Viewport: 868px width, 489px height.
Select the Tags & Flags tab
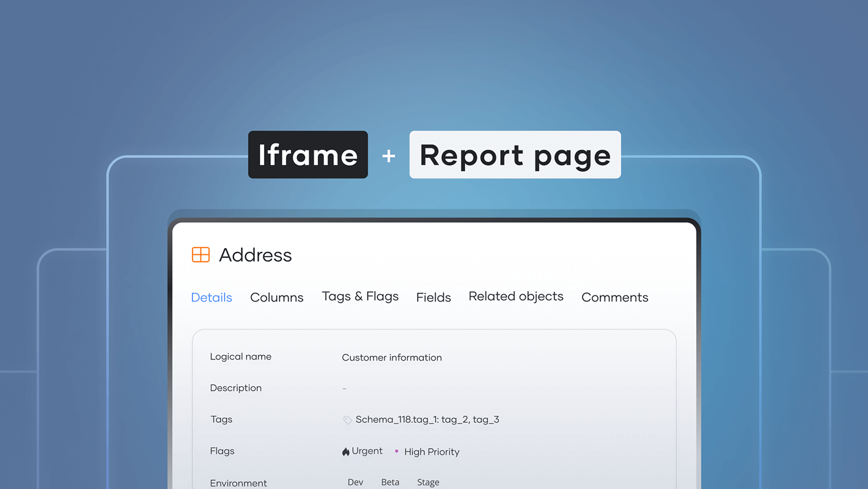click(x=360, y=297)
